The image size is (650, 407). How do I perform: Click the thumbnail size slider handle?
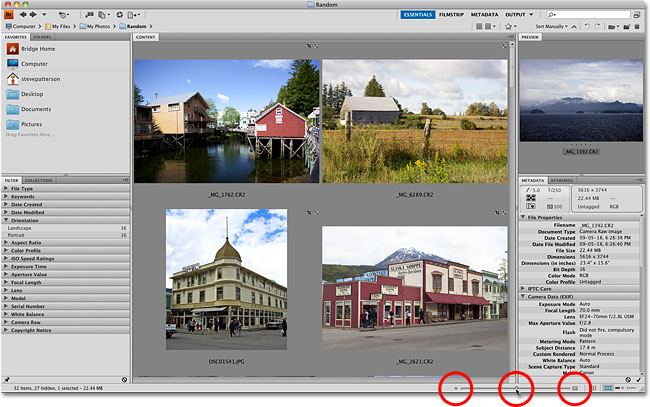[517, 388]
